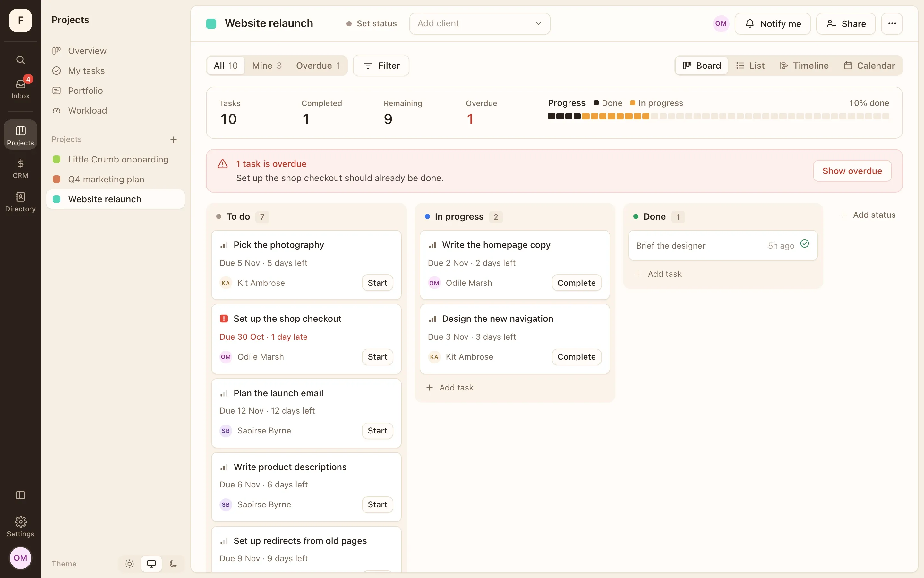Open the Directory section
924x578 pixels.
[20, 202]
